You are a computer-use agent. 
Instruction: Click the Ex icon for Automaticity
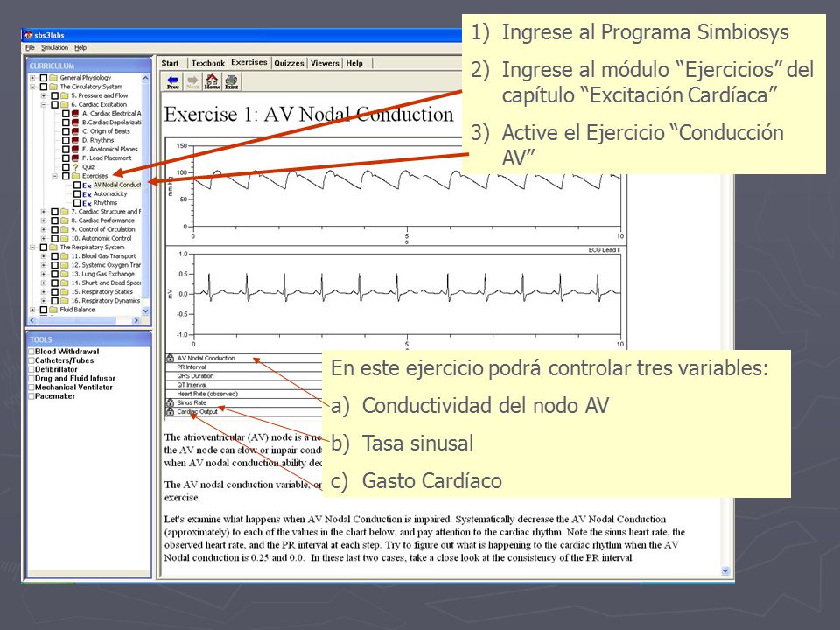pos(87,194)
